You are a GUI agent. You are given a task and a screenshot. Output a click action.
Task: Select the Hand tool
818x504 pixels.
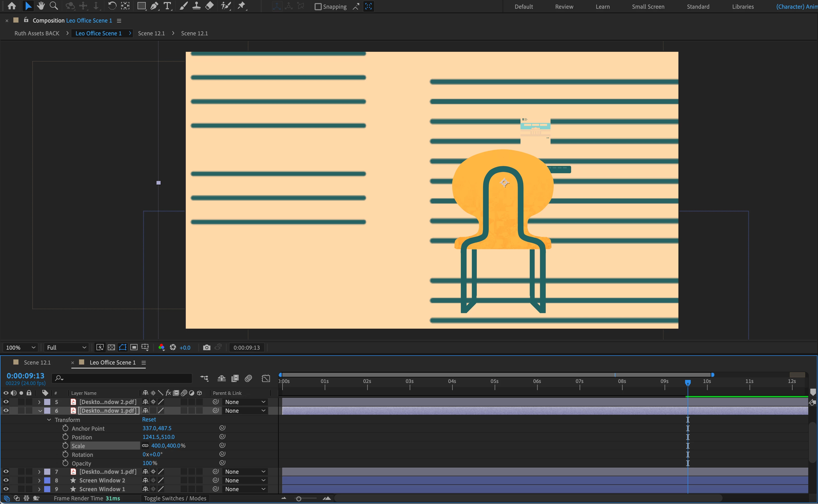pyautogui.click(x=41, y=6)
